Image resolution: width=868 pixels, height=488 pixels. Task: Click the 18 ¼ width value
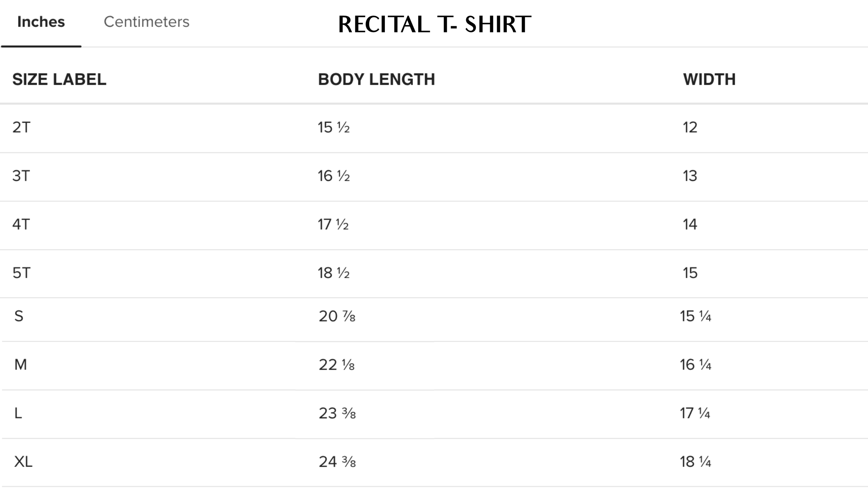[696, 462]
